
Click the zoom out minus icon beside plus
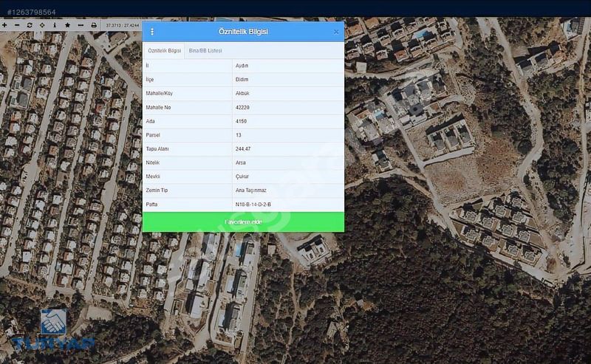click(x=17, y=25)
